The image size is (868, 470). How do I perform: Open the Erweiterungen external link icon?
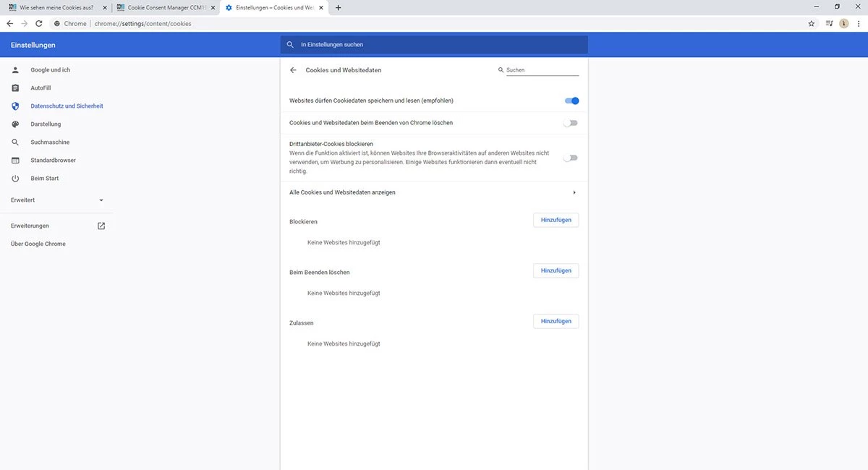click(101, 226)
